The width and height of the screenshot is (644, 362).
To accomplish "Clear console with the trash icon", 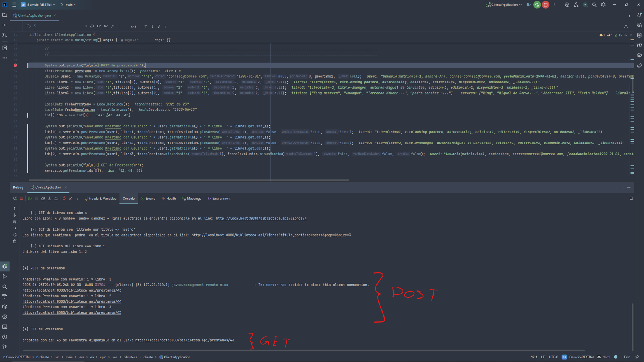I will (x=15, y=241).
